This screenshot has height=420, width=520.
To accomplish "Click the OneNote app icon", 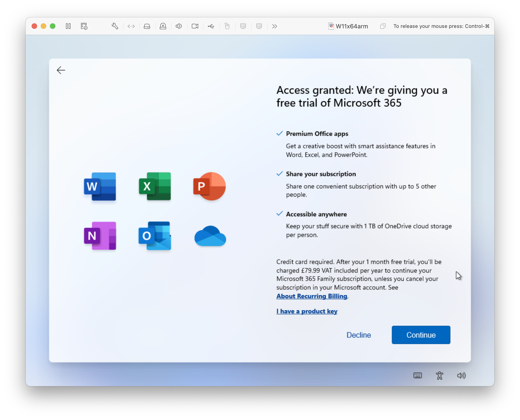I will [100, 236].
